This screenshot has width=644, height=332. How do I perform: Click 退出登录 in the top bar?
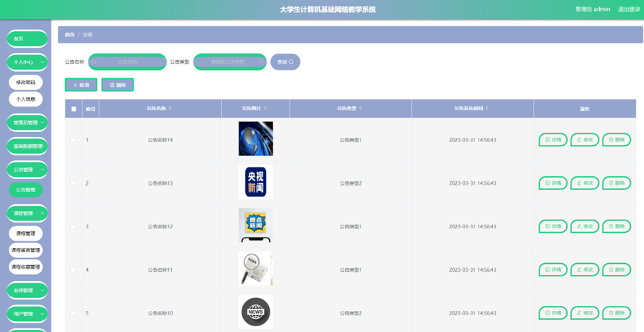click(629, 9)
